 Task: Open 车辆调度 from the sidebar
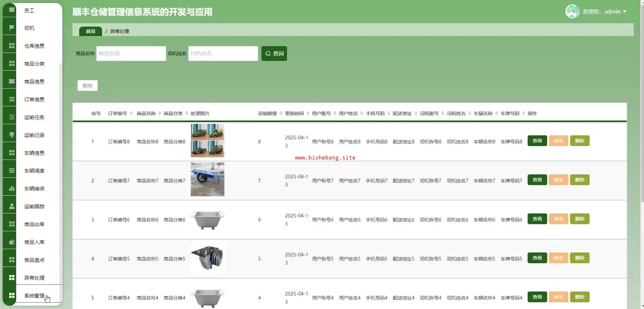pos(34,171)
